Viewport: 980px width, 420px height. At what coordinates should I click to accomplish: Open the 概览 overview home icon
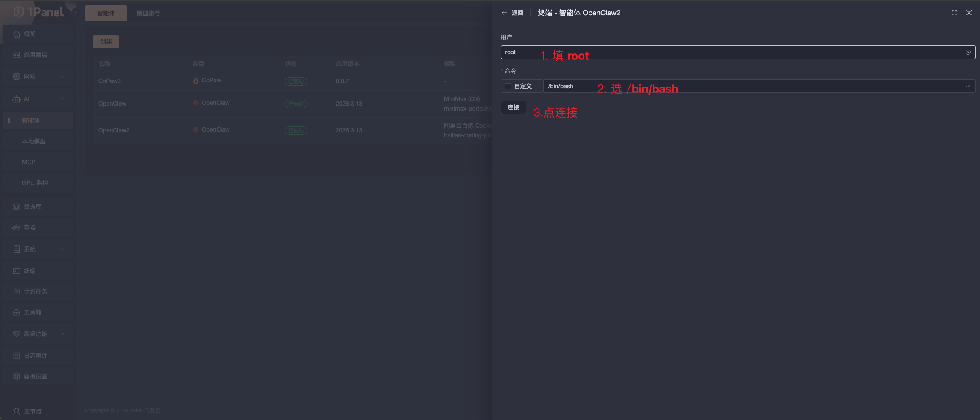coord(17,34)
